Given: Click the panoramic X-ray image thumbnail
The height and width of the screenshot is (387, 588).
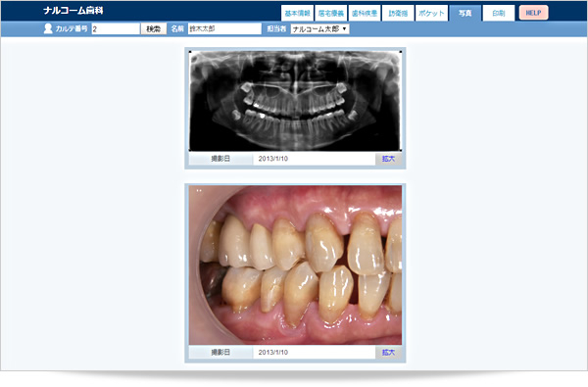Looking at the screenshot, I should (295, 101).
